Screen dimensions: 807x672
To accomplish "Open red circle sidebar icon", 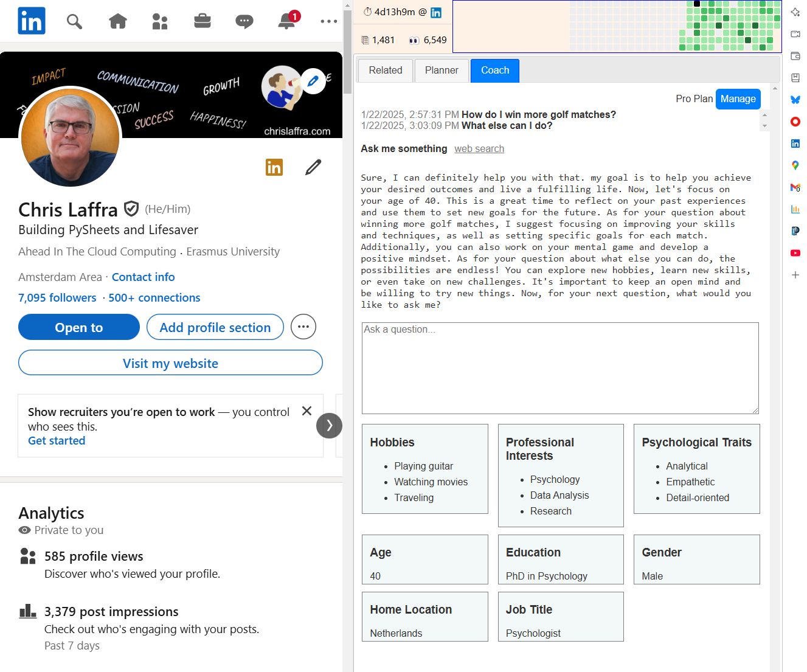I will [795, 122].
